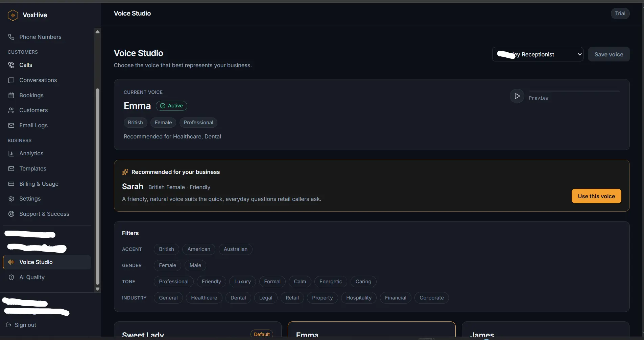This screenshot has height=340, width=644.
Task: Click the Sign out arrow icon
Action: coord(9,325)
